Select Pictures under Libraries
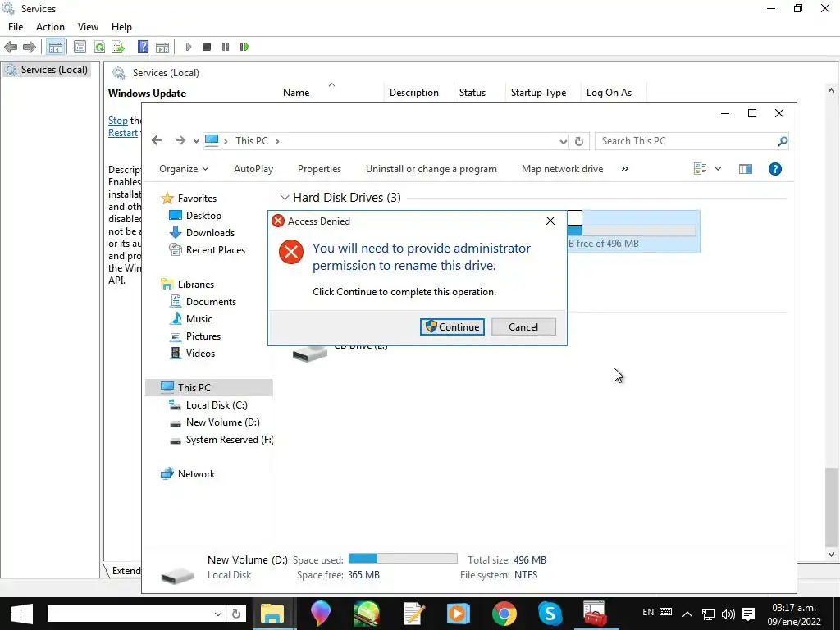840x630 pixels. click(x=195, y=336)
